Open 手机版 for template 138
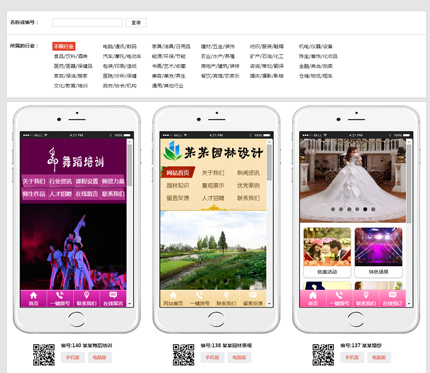The height and width of the screenshot is (373, 430). (212, 357)
